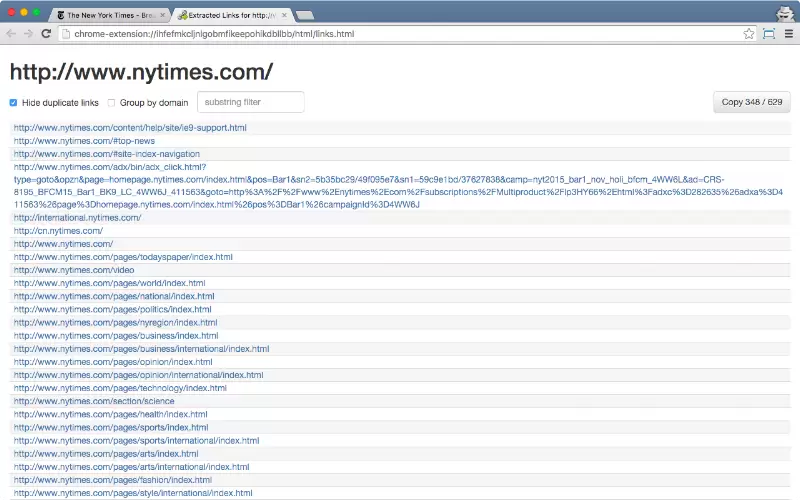The height and width of the screenshot is (500, 800).
Task: Open a new tab with the blank tab button
Action: (305, 16)
